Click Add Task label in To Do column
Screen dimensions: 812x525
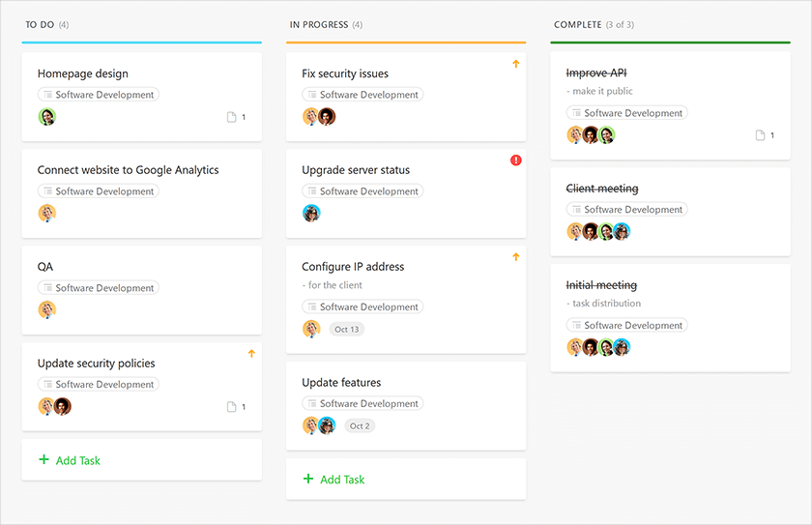tap(78, 460)
